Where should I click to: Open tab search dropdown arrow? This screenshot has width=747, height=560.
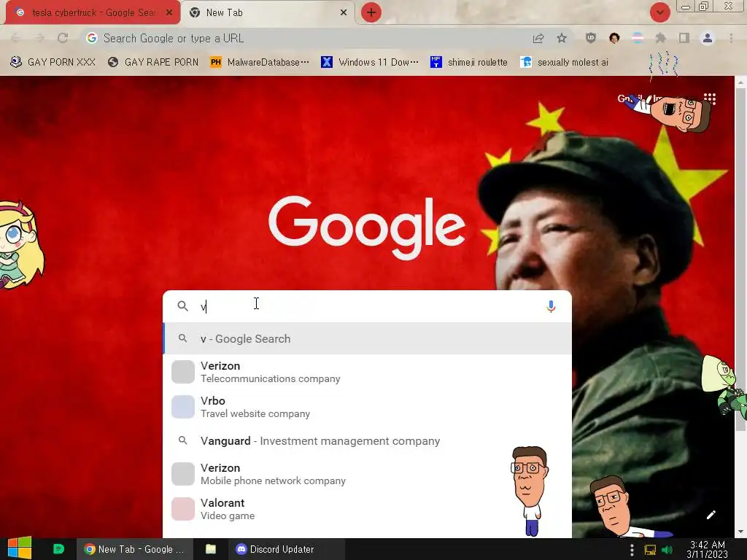click(659, 12)
